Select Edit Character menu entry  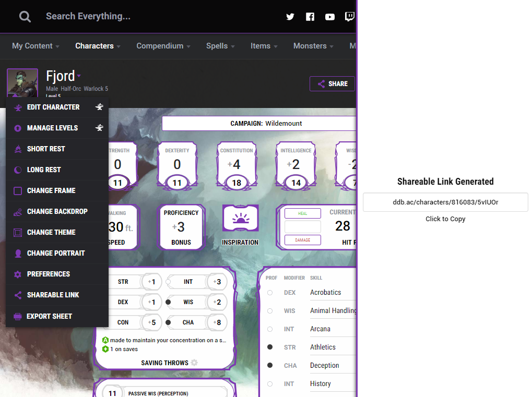[57, 107]
